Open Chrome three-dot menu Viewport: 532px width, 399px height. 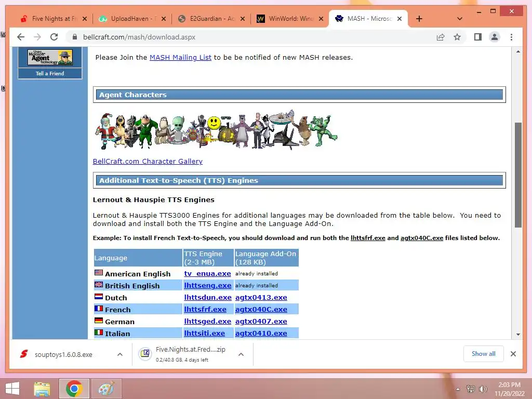511,37
